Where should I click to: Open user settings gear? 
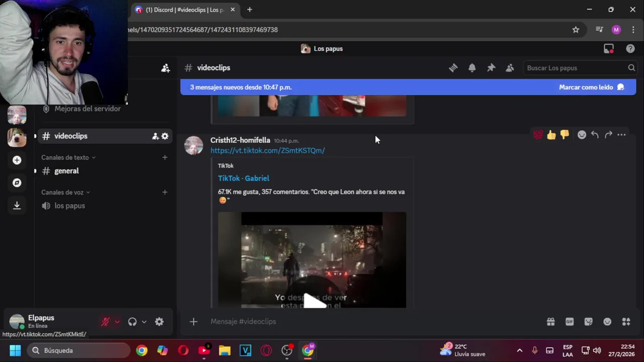click(x=159, y=322)
